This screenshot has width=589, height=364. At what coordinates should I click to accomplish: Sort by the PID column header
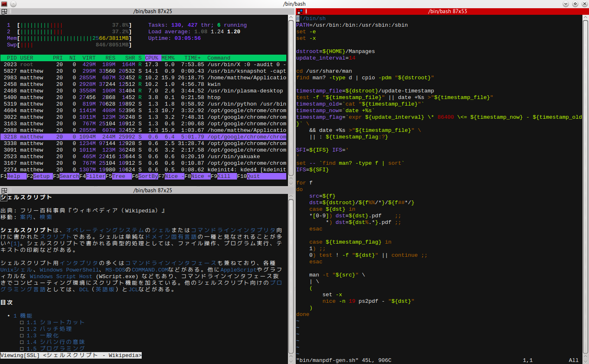pyautogui.click(x=12, y=58)
